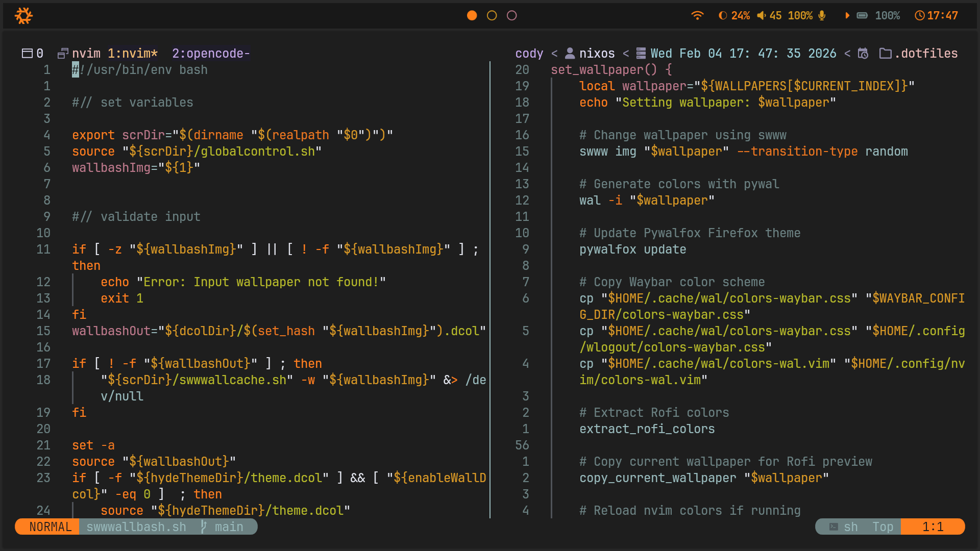The image size is (980, 551).
Task: Open the sun-shaped launcher logo in top bar
Action: 23,16
